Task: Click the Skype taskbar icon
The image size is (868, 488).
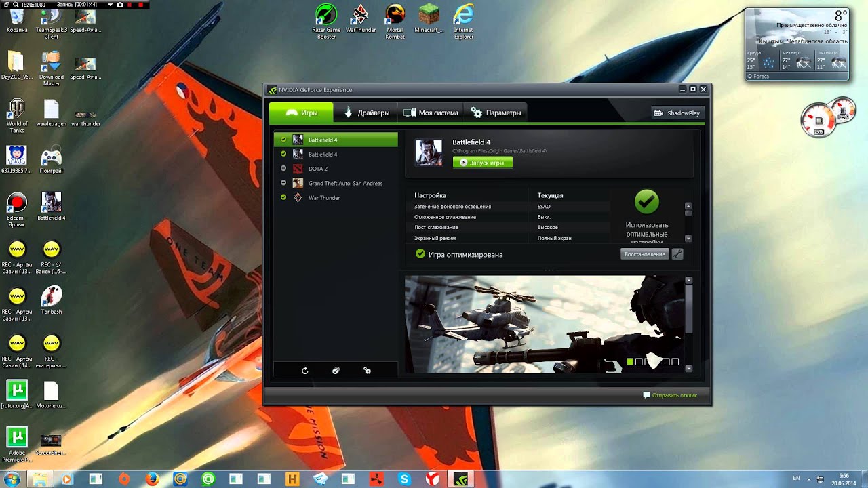Action: pos(405,479)
